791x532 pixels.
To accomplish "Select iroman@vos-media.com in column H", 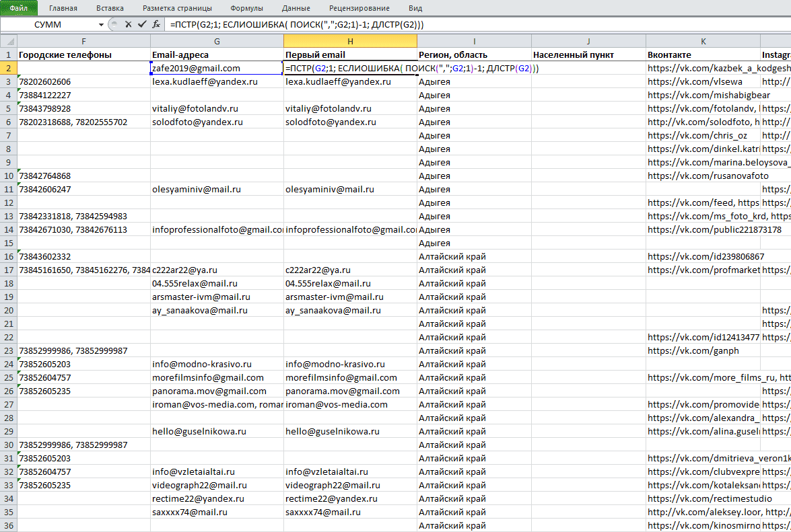I will (350, 404).
